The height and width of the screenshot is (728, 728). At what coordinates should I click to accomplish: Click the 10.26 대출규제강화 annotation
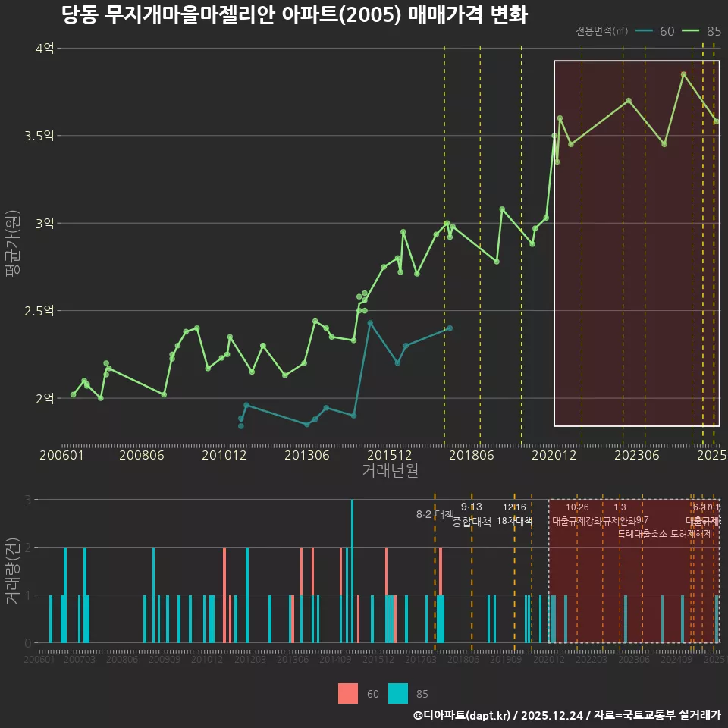click(577, 514)
